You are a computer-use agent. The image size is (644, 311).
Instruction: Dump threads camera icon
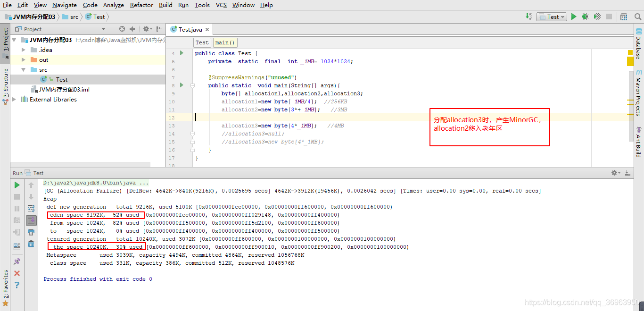pos(17,220)
